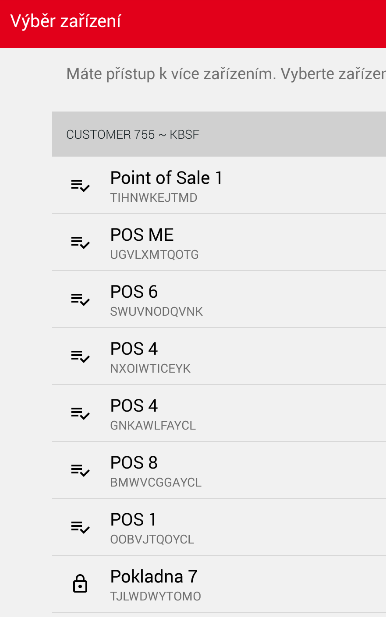
Task: Choose the POS ME device entry
Action: pyautogui.click(x=219, y=242)
